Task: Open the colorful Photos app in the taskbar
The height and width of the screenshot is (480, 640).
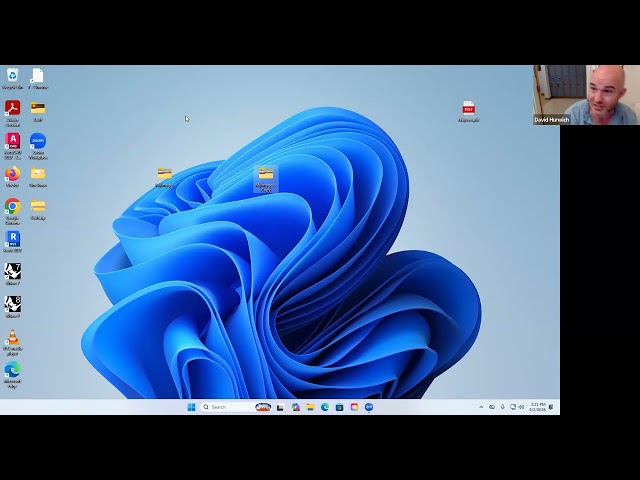Action: pyautogui.click(x=354, y=407)
